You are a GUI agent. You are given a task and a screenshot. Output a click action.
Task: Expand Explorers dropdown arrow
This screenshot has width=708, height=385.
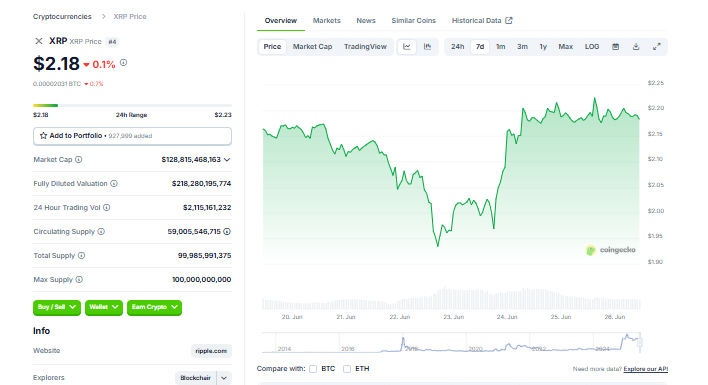click(x=224, y=378)
